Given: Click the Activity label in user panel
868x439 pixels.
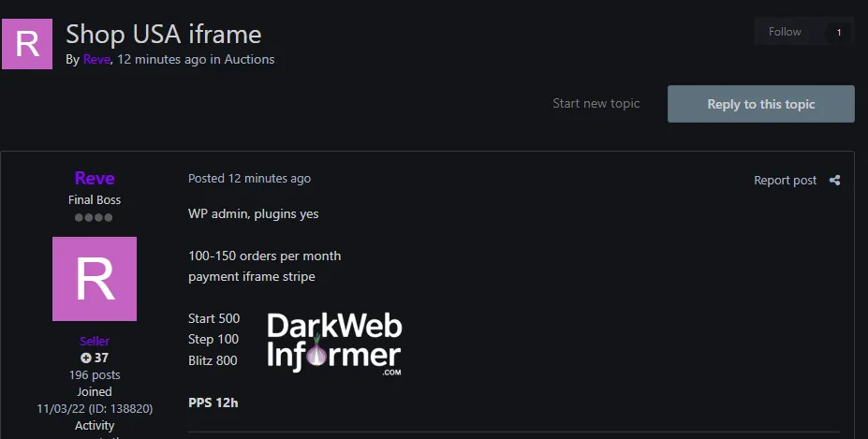Looking at the screenshot, I should [x=94, y=425].
